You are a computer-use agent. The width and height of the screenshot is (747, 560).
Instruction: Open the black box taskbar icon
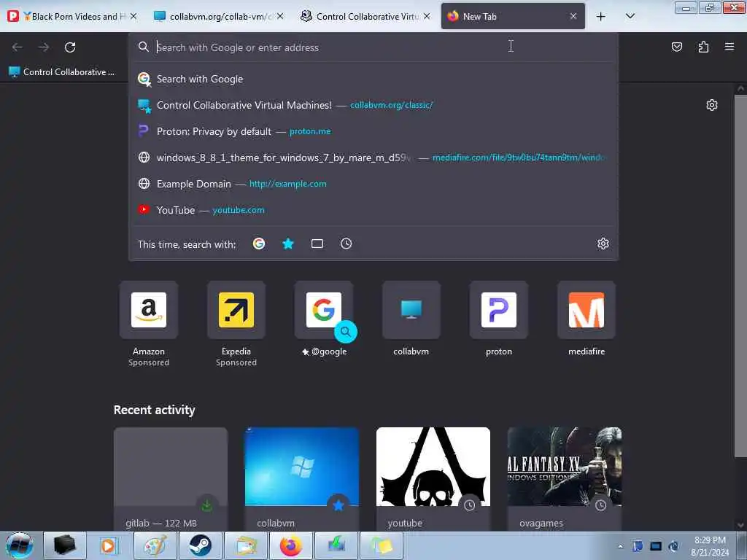tap(65, 545)
